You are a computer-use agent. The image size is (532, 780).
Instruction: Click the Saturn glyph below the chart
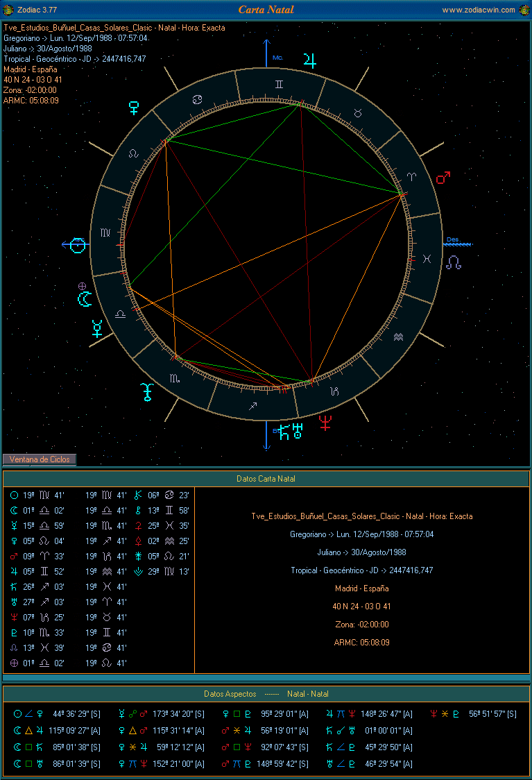[284, 432]
